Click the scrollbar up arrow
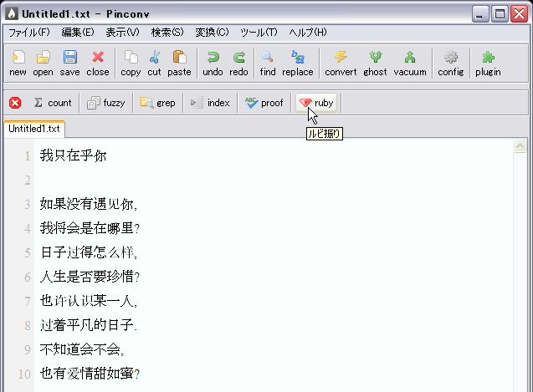Screen dimensions: 533x392 pos(520,146)
